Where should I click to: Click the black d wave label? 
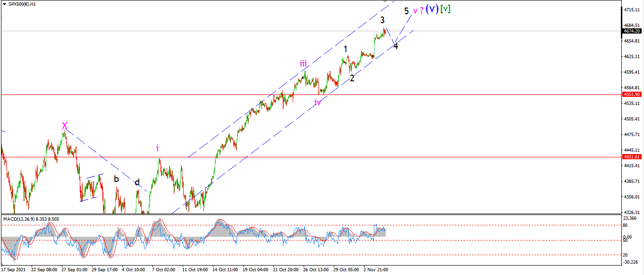coord(137,182)
